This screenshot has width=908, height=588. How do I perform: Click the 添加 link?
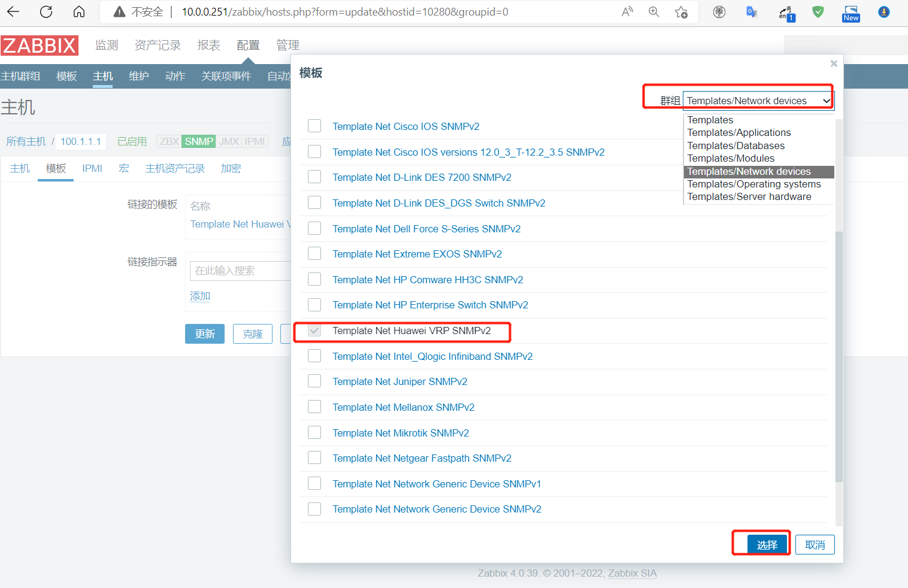click(x=200, y=296)
